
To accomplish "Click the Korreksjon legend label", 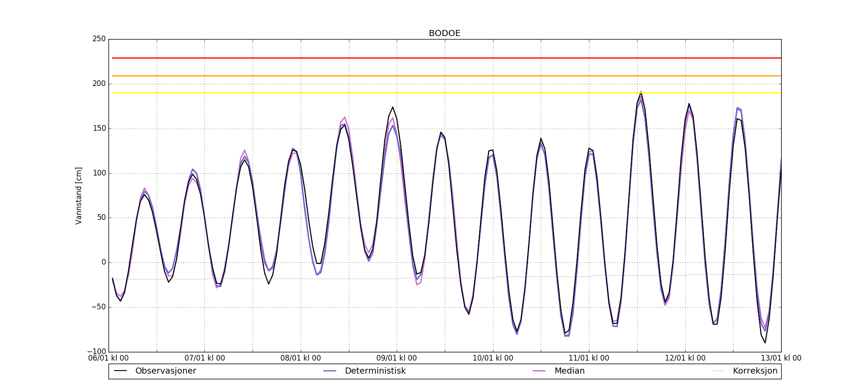I will click(x=755, y=371).
